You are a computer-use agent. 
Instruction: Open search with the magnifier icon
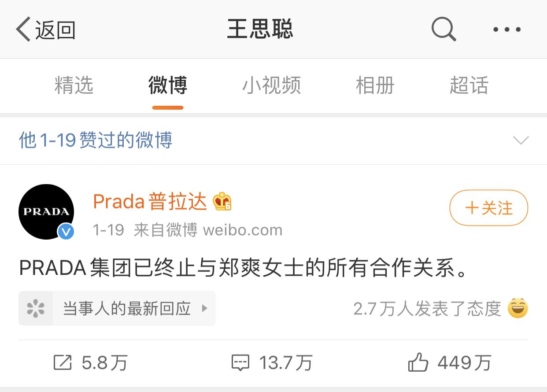pyautogui.click(x=443, y=30)
